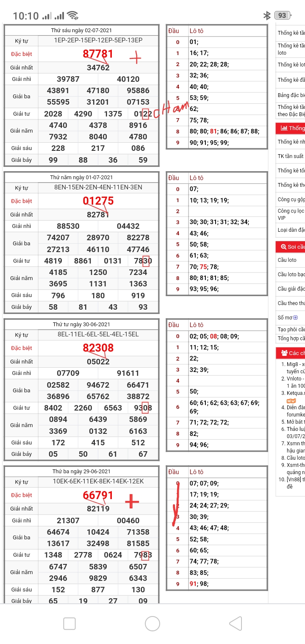Tap the code row 8EL-11EL-6EL-5EL-4EL-15EL
This screenshot has width=305, height=644.
(98, 334)
